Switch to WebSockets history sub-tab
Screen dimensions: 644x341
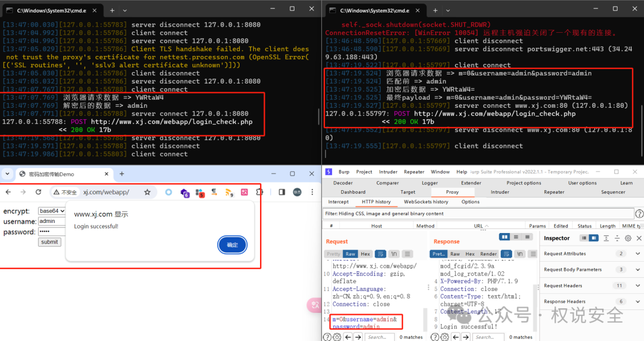426,201
